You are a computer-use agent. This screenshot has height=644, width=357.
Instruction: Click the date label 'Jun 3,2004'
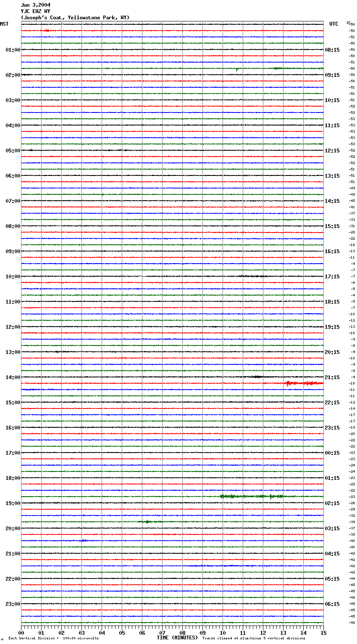36,5
